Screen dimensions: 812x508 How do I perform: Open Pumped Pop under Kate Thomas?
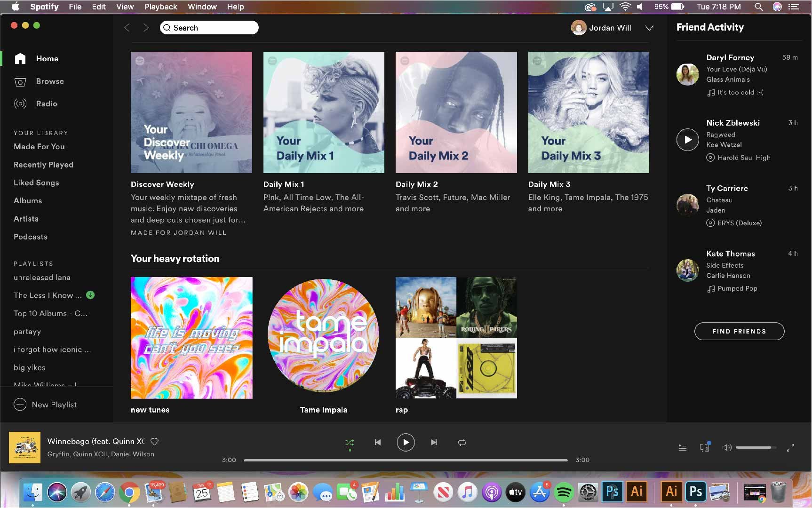coord(737,289)
